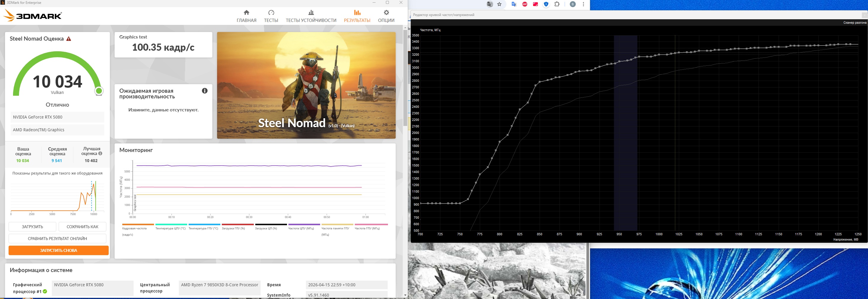Click the СОХРАНИТЬ КАК button
The height and width of the screenshot is (299, 868).
tap(83, 226)
